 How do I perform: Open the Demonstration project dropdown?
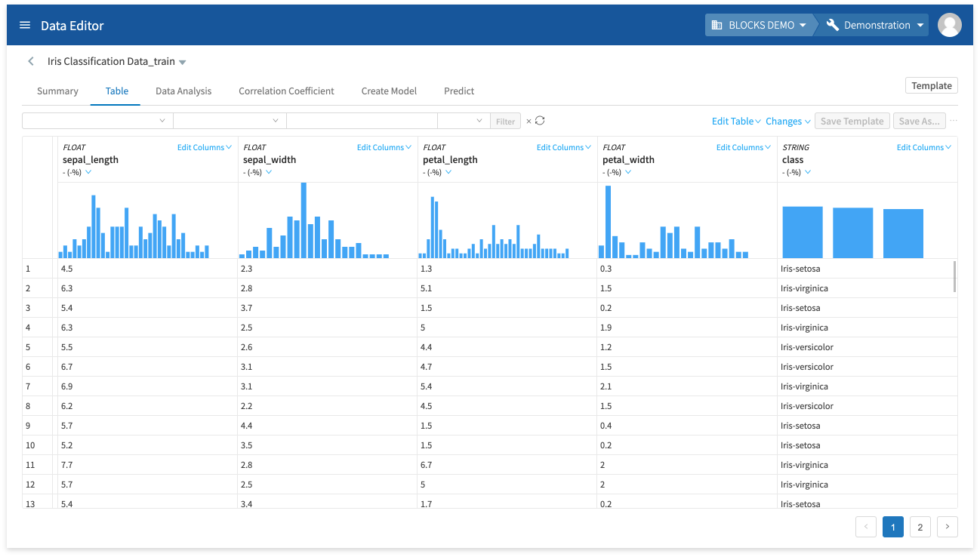click(x=876, y=25)
